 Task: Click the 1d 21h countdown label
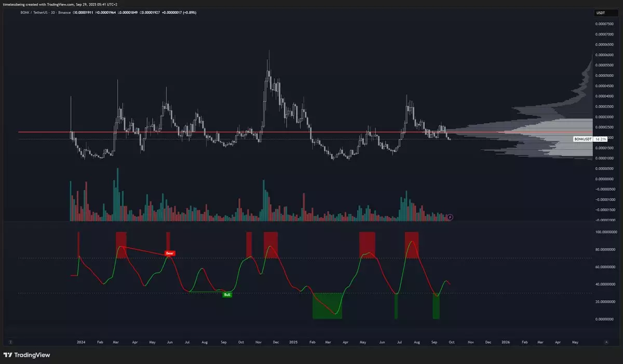coord(601,139)
